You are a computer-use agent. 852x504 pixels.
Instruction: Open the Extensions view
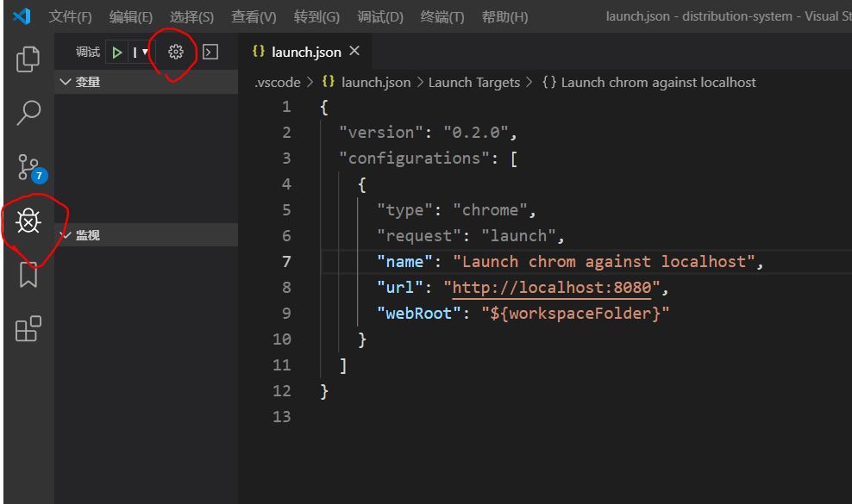28,328
